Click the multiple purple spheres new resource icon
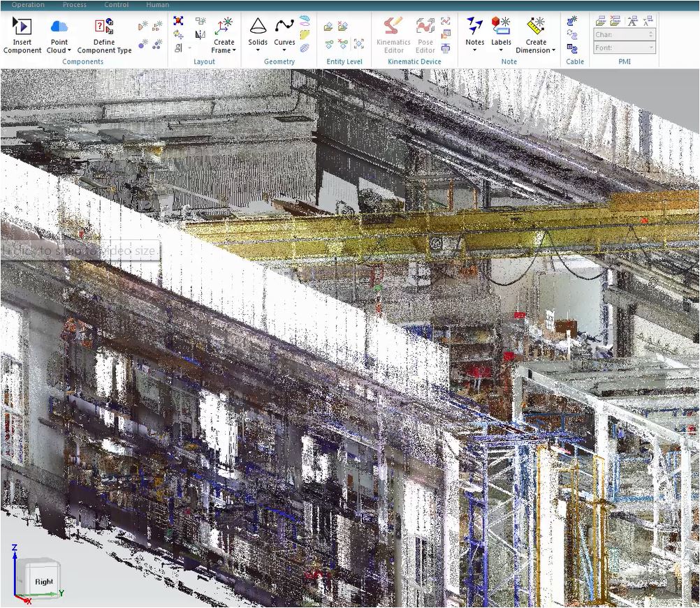Viewport: 700px width, 608px height. coord(157,44)
